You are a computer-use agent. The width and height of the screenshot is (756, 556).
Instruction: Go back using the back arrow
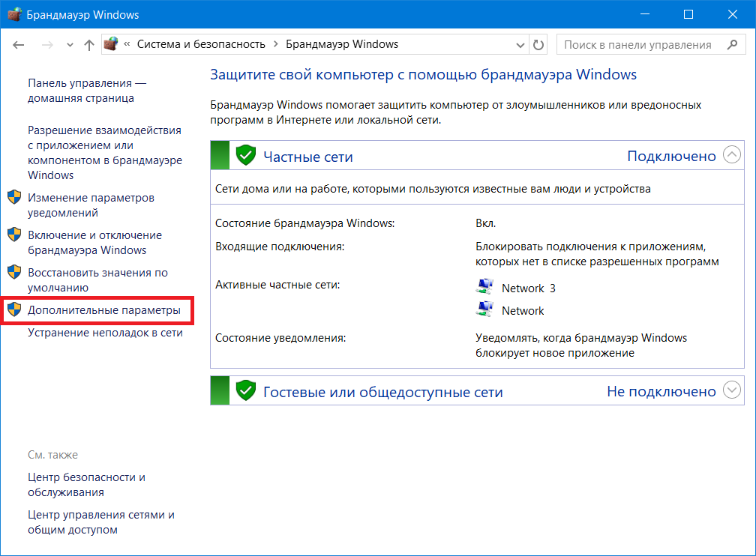tap(18, 45)
